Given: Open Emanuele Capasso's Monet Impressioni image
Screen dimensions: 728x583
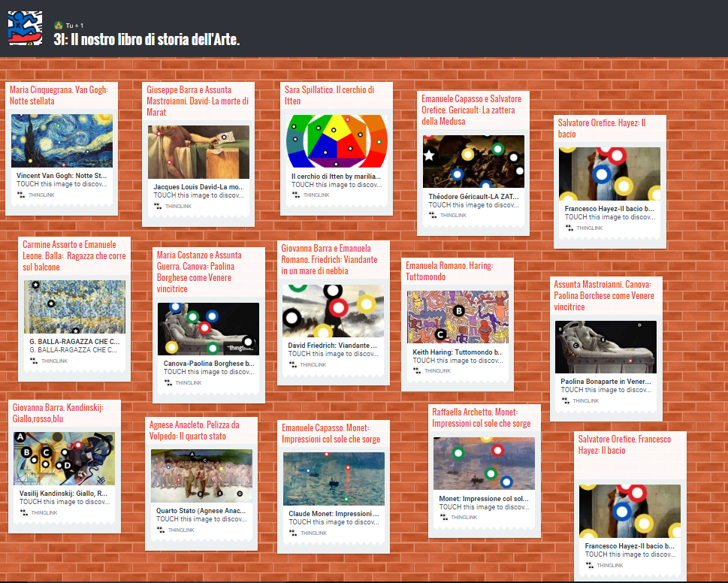Looking at the screenshot, I should coord(334,479).
